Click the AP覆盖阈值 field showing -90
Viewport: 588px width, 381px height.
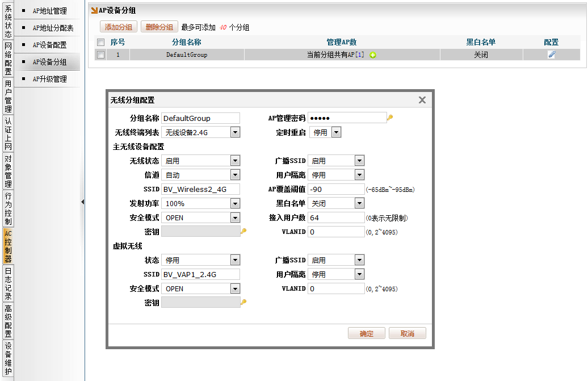337,190
